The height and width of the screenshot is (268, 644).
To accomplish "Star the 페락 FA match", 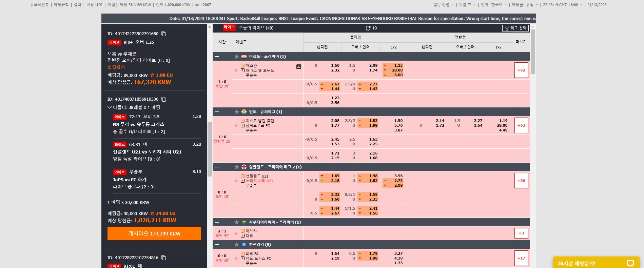I will pyautogui.click(x=236, y=258).
